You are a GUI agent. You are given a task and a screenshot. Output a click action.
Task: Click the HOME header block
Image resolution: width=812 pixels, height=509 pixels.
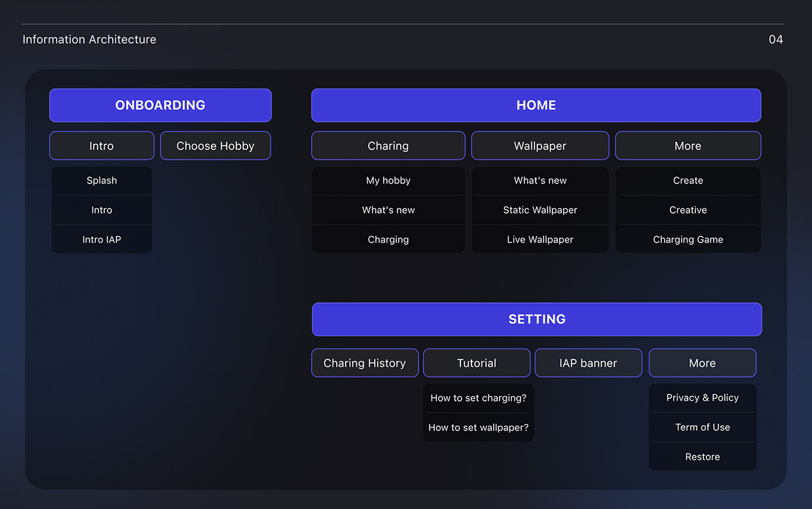click(x=536, y=105)
